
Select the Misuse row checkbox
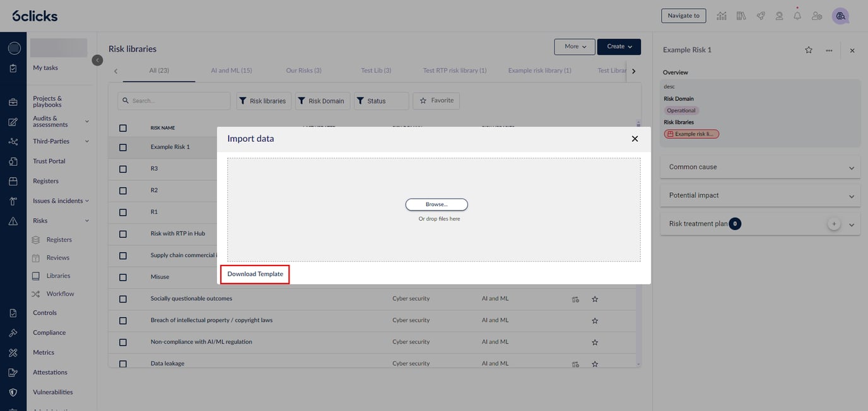[x=123, y=277]
